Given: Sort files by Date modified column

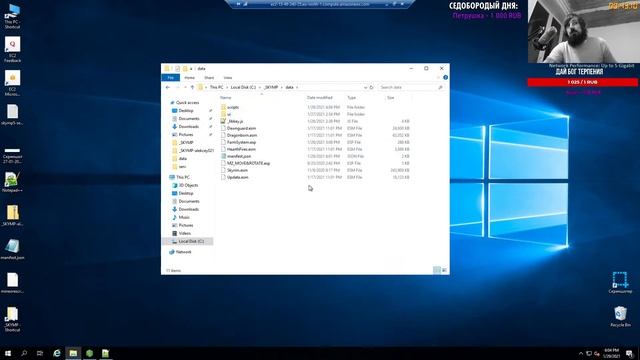Looking at the screenshot, I should (x=320, y=98).
